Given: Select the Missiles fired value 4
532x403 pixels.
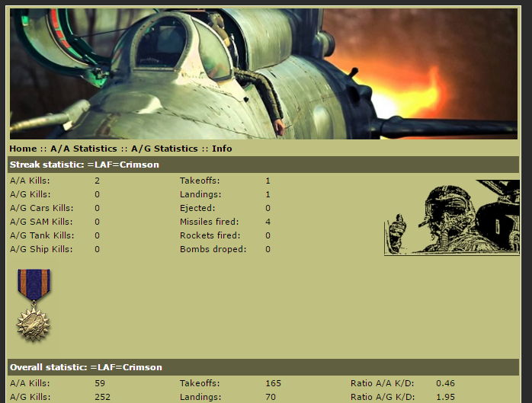Looking at the screenshot, I should (x=268, y=222).
